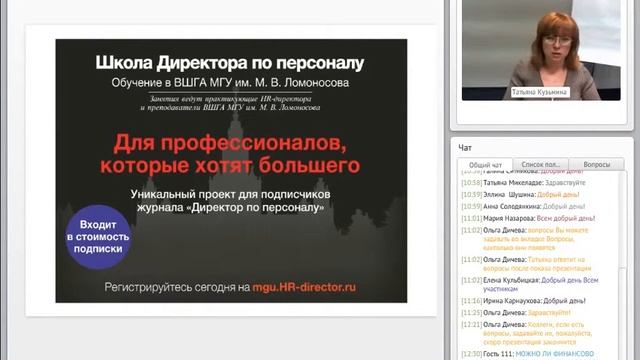Click the Чат panel title
640x360 pixels.
[x=465, y=148]
